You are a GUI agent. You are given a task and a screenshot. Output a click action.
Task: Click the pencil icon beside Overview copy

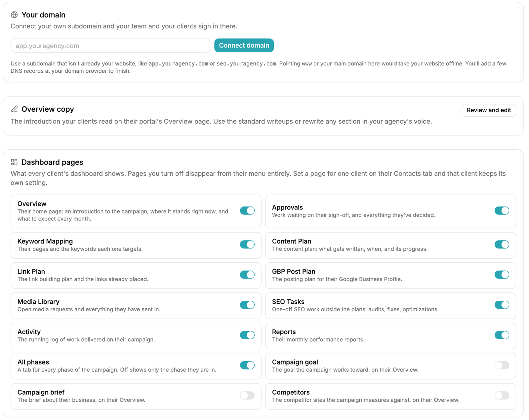14,109
